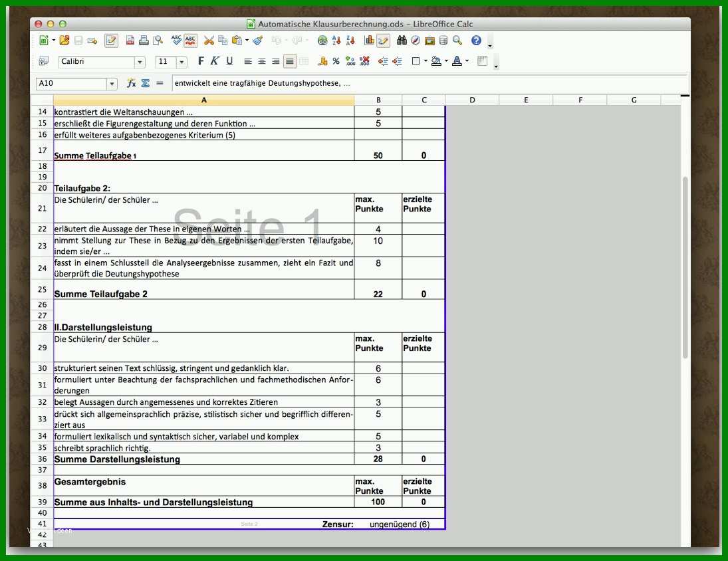The width and height of the screenshot is (728, 561).
Task: Click the Cut scissors icon
Action: pyautogui.click(x=209, y=41)
